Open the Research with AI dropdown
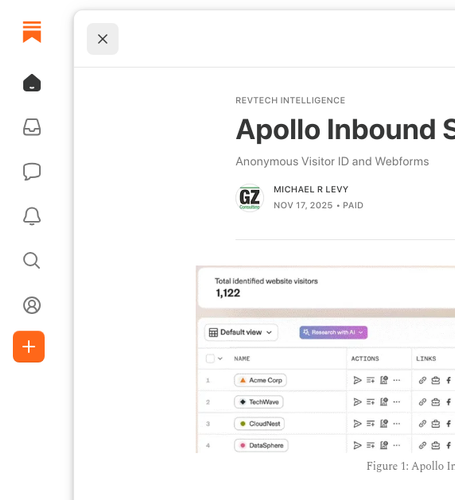The image size is (455, 500). click(x=333, y=332)
